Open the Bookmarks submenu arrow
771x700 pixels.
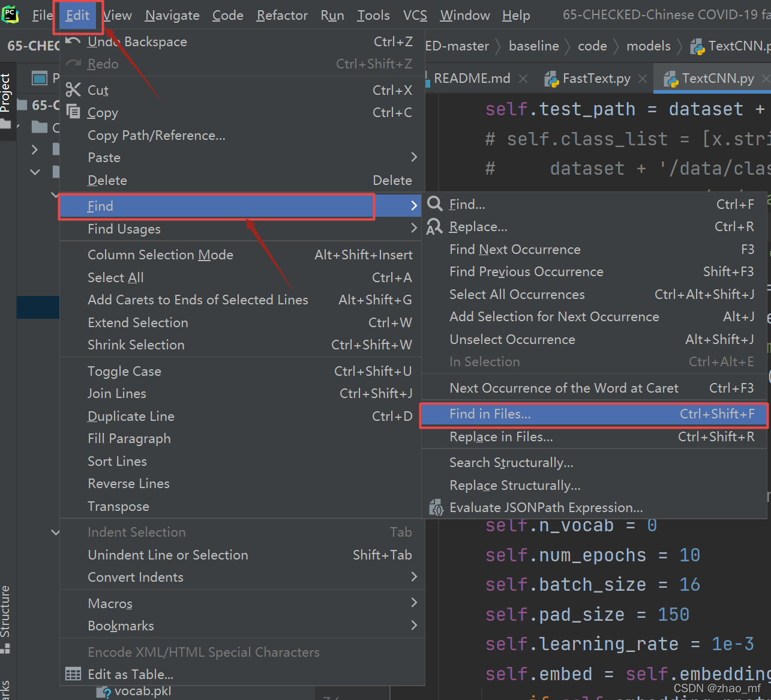[413, 626]
